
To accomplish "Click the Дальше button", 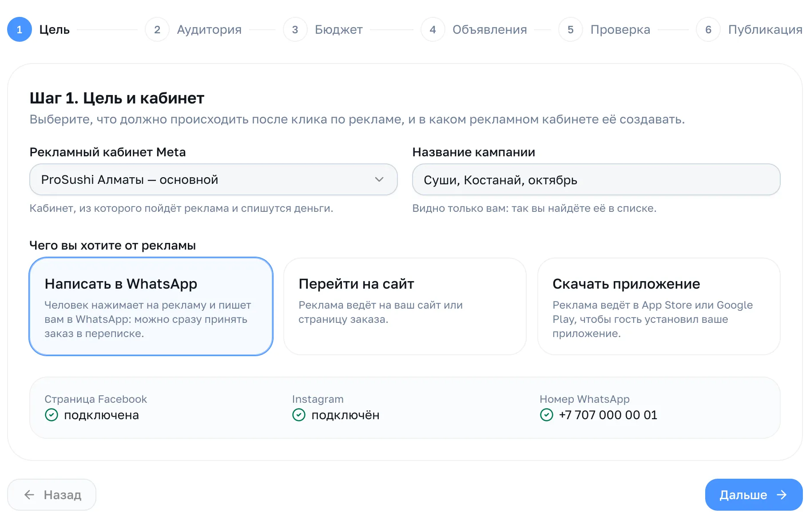I will 754,495.
